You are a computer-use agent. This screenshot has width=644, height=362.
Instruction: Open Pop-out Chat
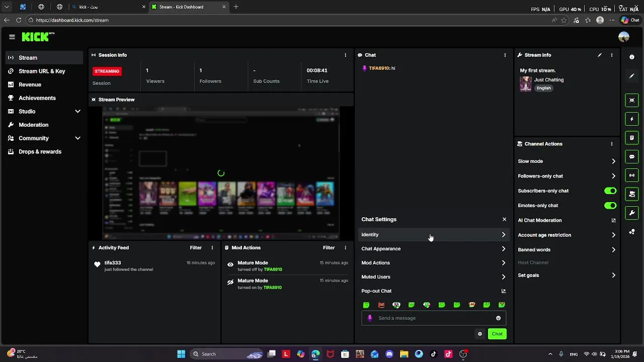point(433,291)
